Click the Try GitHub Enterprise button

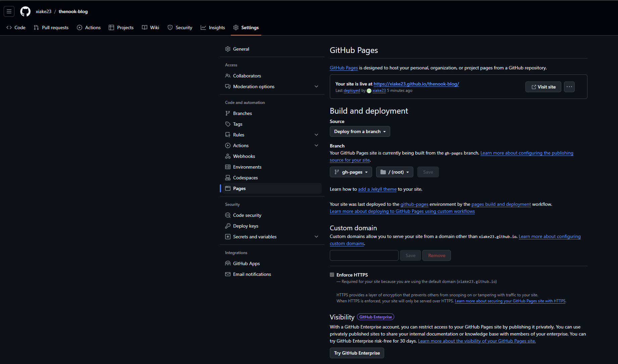coord(357,353)
